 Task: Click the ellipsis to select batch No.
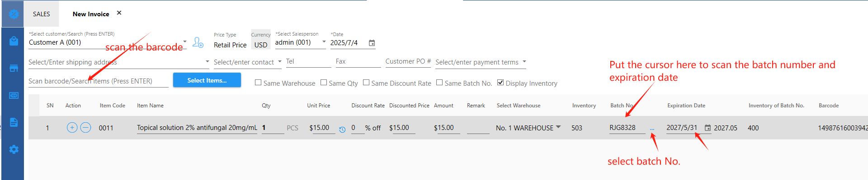(652, 129)
